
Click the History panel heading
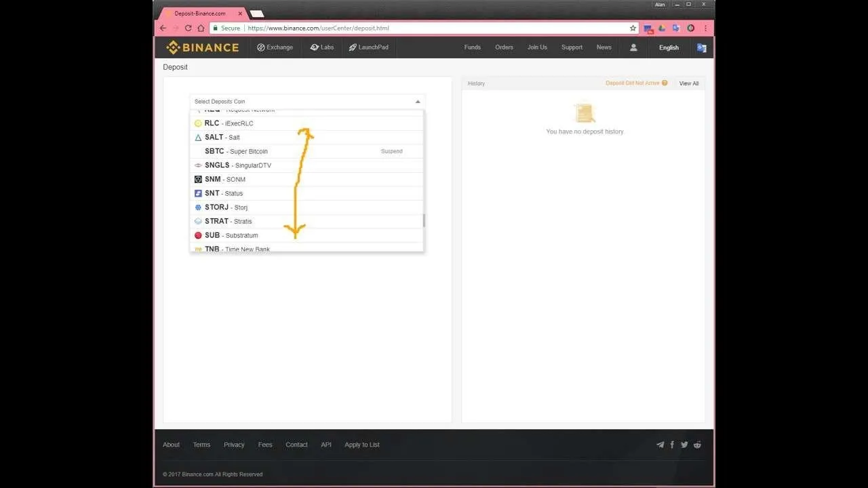point(476,83)
